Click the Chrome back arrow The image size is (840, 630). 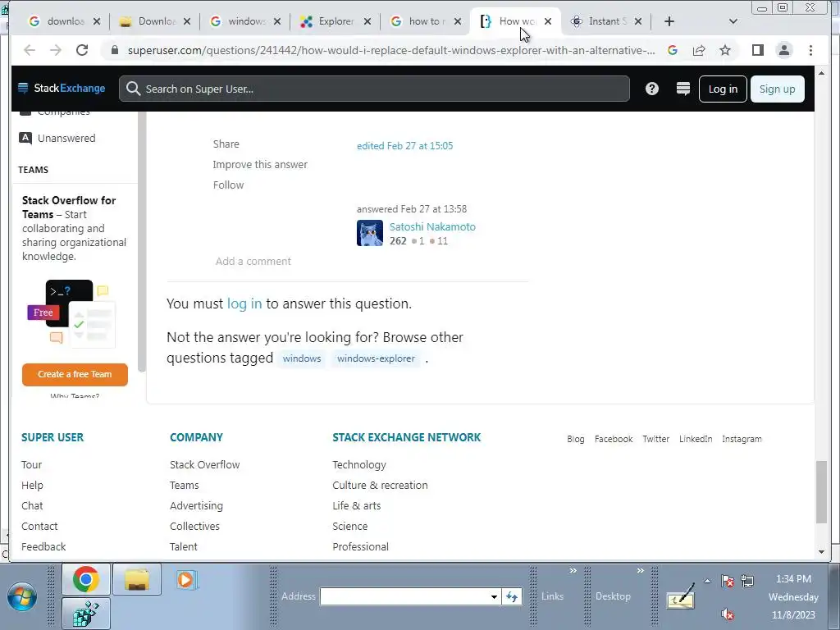click(30, 50)
